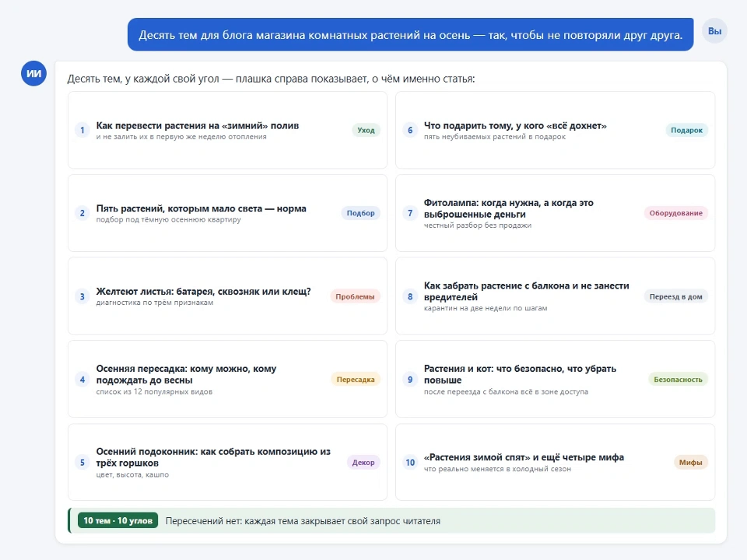Viewport: 747px width, 560px height.
Task: Click the Пересадка tag
Action: (356, 380)
